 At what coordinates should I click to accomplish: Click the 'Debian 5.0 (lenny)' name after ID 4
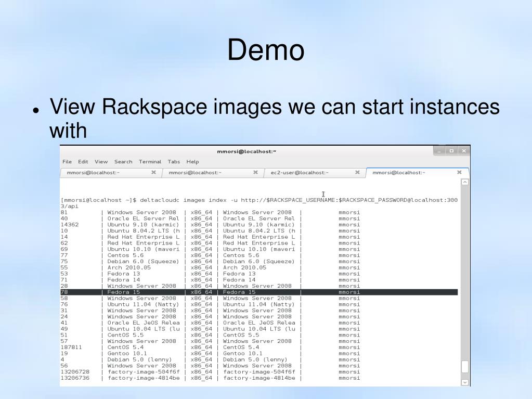tap(140, 359)
